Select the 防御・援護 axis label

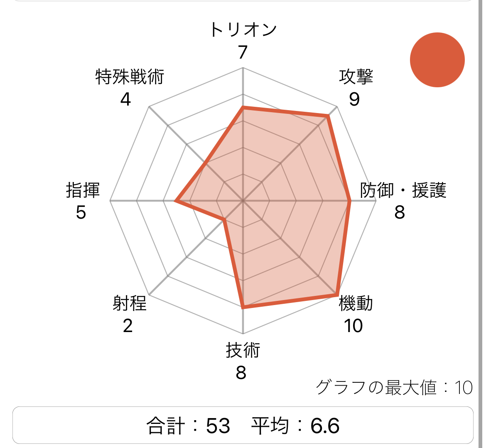(x=403, y=190)
